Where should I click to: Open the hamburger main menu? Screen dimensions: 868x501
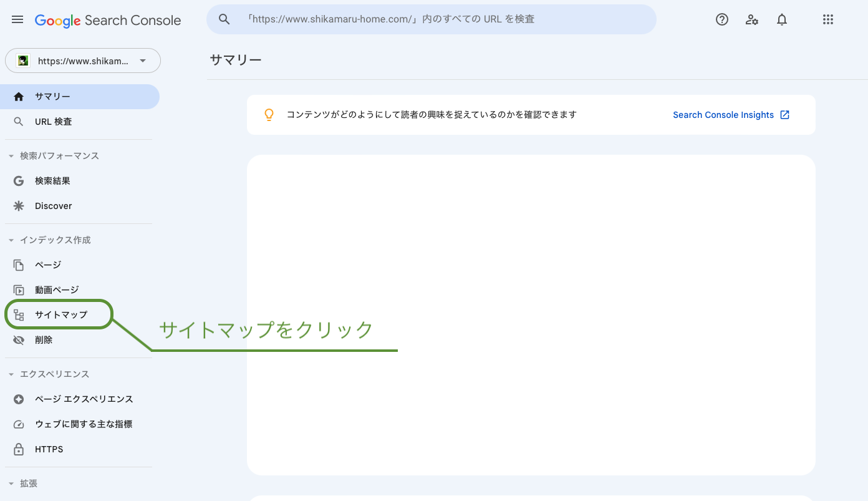[x=17, y=20]
